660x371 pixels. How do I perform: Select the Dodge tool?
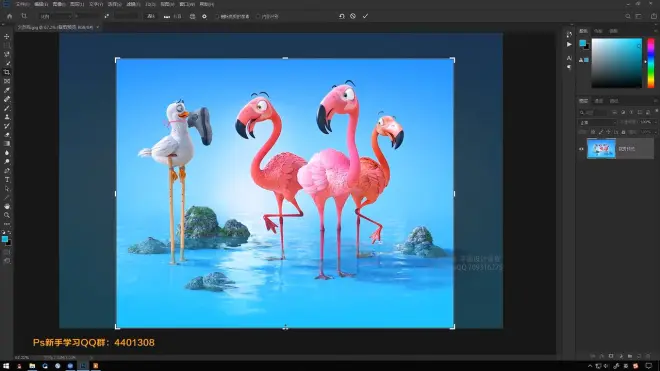[7, 162]
